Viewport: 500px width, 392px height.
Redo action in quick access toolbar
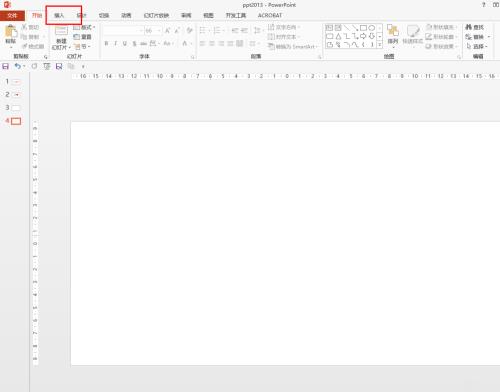[x=34, y=66]
